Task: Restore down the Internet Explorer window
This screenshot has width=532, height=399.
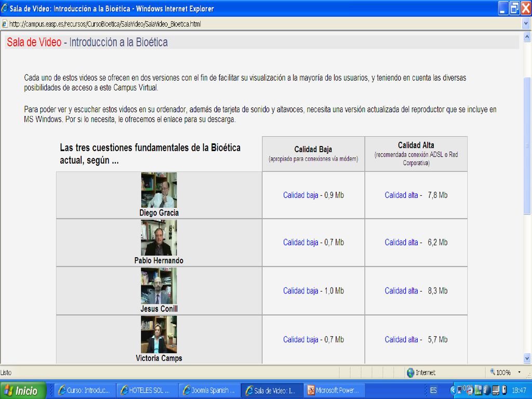Action: [x=515, y=8]
